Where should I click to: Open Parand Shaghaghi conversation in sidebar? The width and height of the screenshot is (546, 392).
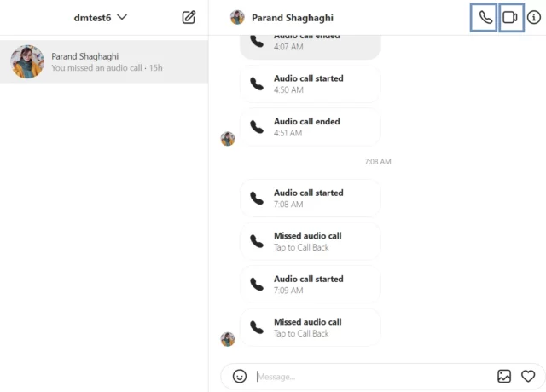click(104, 61)
